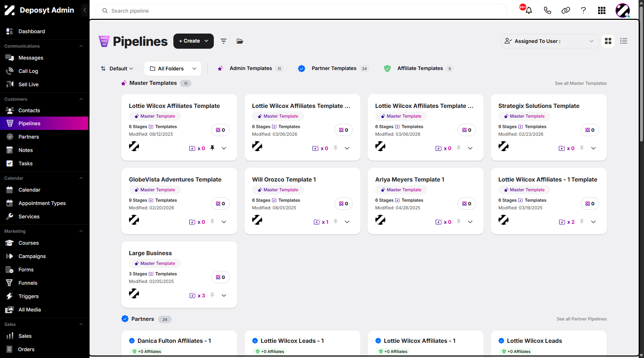Open the apps grid menu icon
Viewport: 644px width, 358px height.
602,10
